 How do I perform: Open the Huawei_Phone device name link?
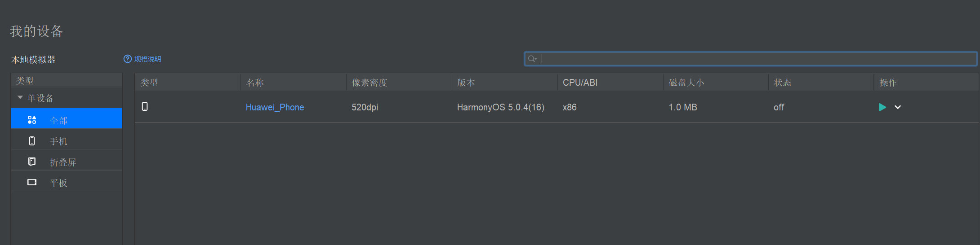[x=275, y=107]
